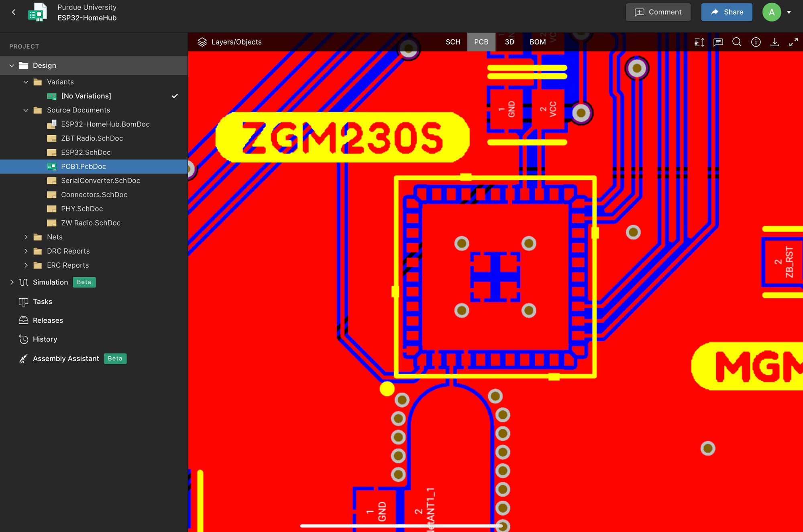Open the Assembly Assistant
803x532 pixels.
click(x=66, y=358)
